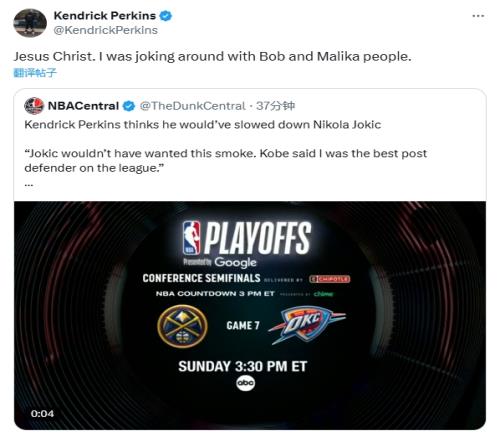The image size is (500, 440).
Task: Click the Denver Nuggets logo in video
Action: [x=182, y=326]
